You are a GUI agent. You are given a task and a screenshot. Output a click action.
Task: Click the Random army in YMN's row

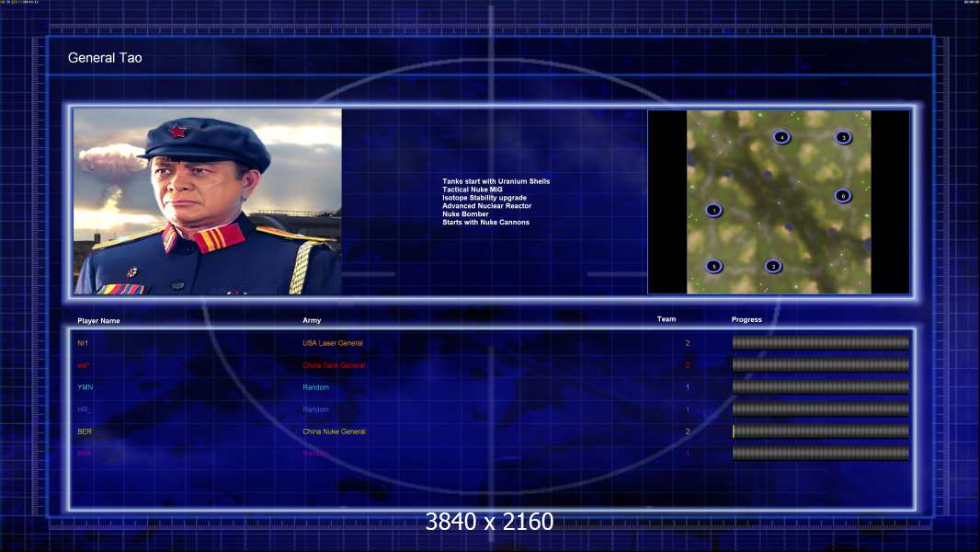click(x=315, y=387)
